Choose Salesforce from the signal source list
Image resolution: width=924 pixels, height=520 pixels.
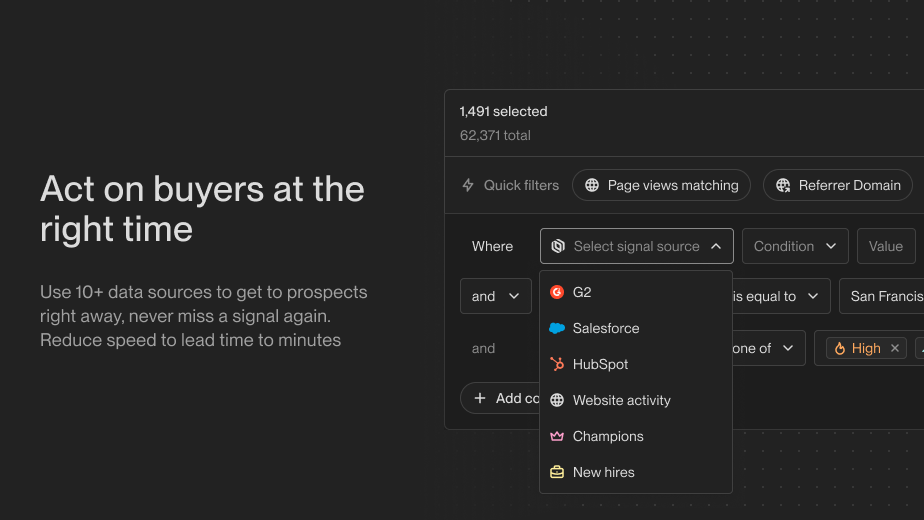pos(606,328)
